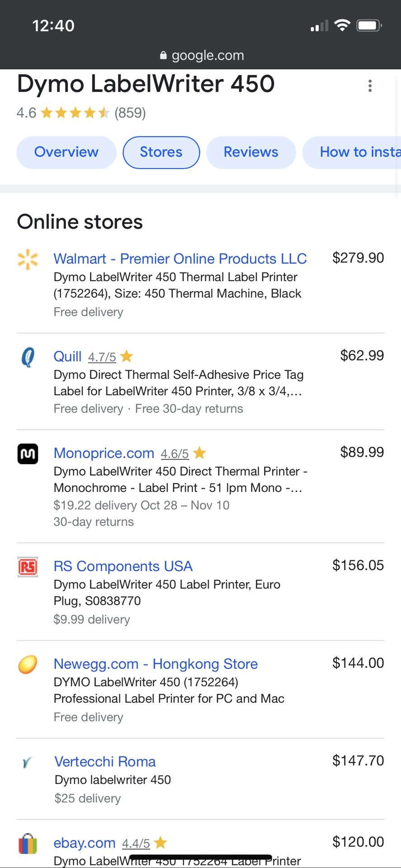Tap the Vertecchi Roma logo icon
Viewport: 401px width, 868px height.
point(28,763)
